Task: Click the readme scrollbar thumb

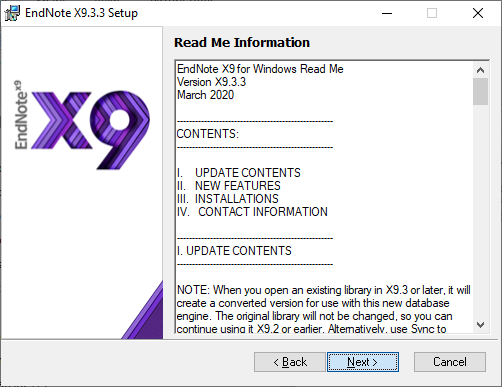Action: point(480,91)
